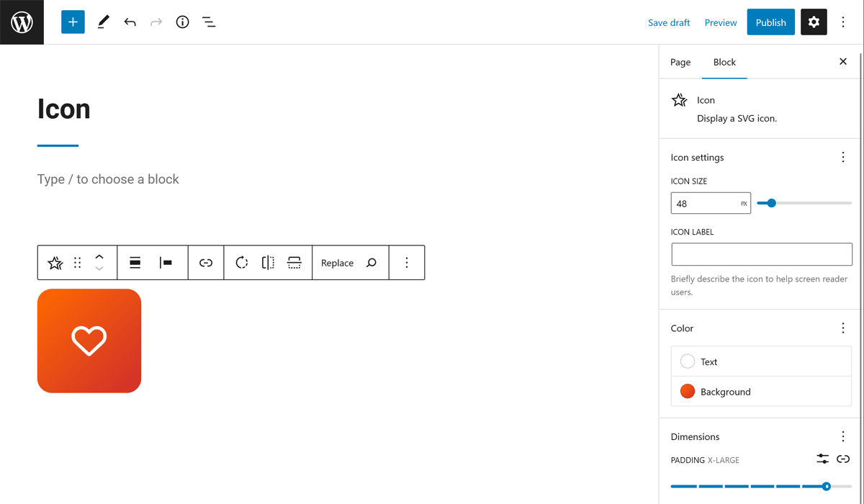Click the redo arrow
Screen dimensions: 864x504
point(156,22)
